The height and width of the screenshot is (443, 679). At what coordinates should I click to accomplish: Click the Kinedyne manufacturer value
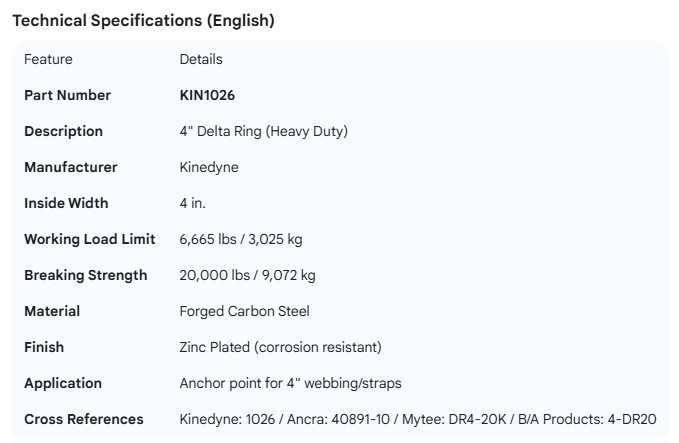[209, 167]
